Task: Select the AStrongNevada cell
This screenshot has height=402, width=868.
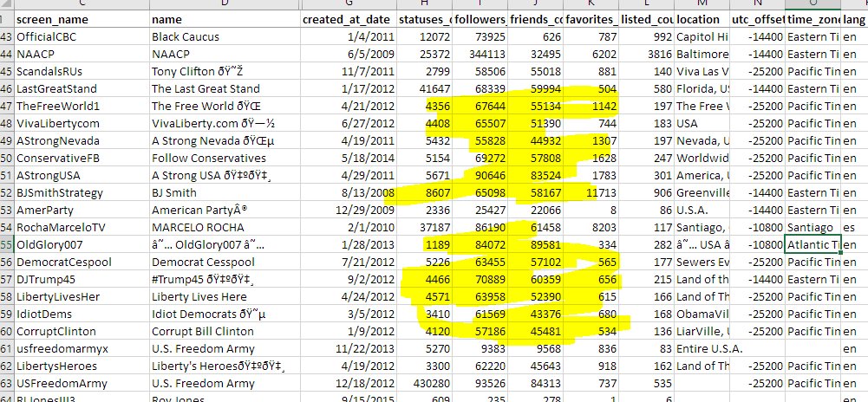Action: (x=82, y=140)
